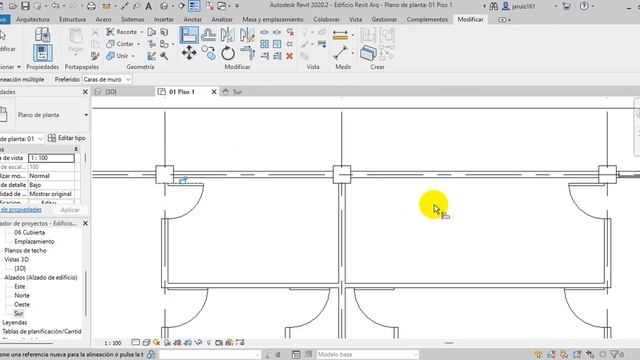This screenshot has height=360, width=640.
Task: Click the Save icon in quick access
Action: (x=25, y=6)
